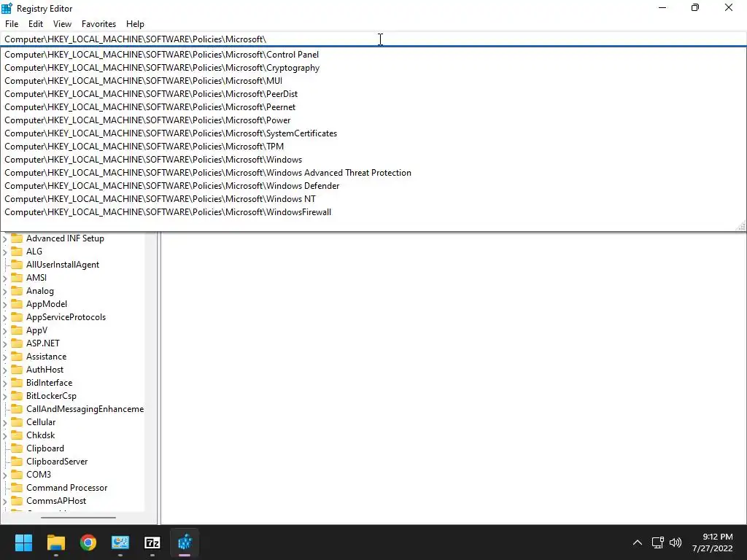
Task: Open the Help menu
Action: [135, 24]
